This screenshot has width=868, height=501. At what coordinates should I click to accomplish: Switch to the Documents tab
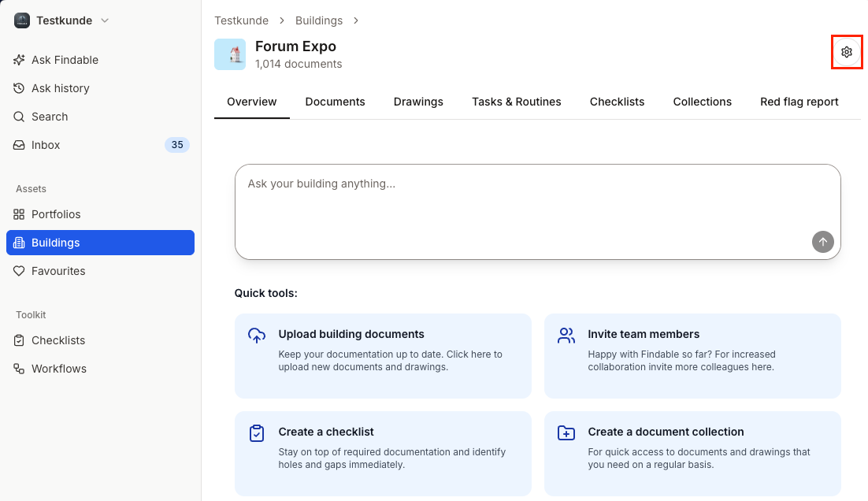point(335,102)
